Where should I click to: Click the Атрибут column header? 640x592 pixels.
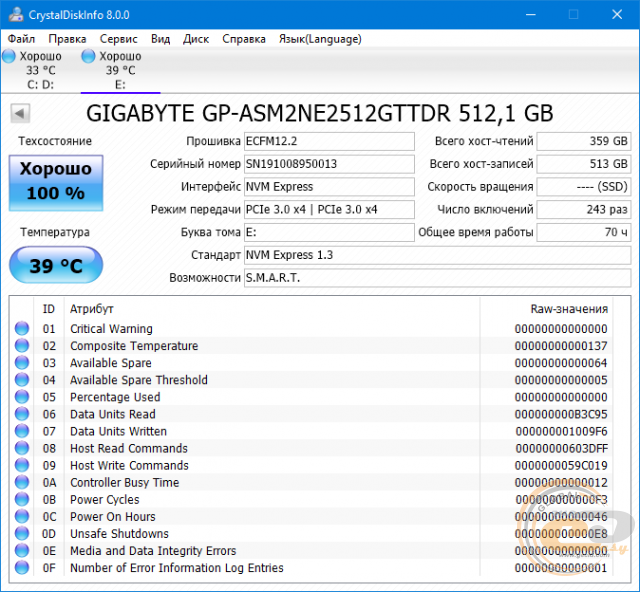[x=92, y=309]
